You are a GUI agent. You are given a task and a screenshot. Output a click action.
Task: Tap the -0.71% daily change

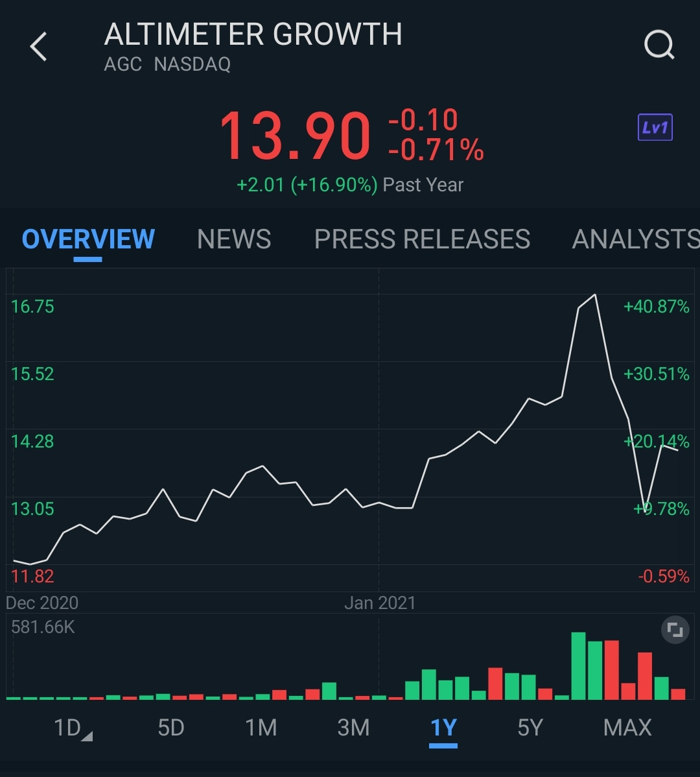click(x=436, y=150)
